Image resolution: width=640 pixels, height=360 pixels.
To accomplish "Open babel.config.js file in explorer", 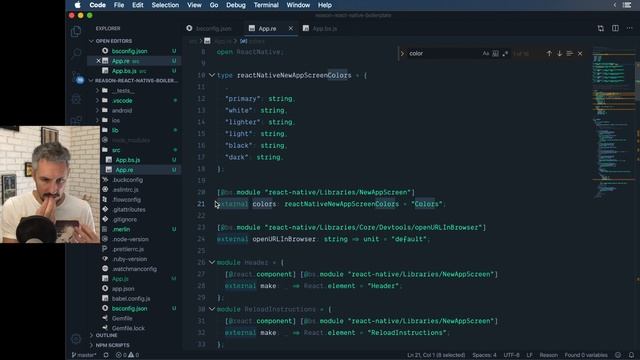I will click(131, 299).
